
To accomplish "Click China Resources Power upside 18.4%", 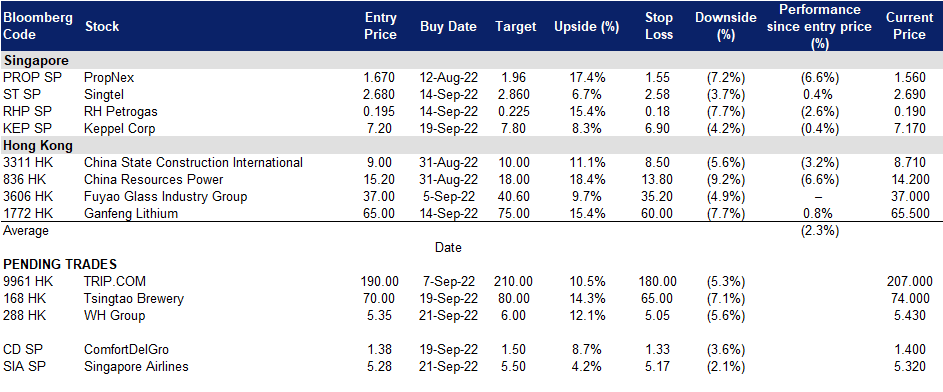I will (587, 180).
